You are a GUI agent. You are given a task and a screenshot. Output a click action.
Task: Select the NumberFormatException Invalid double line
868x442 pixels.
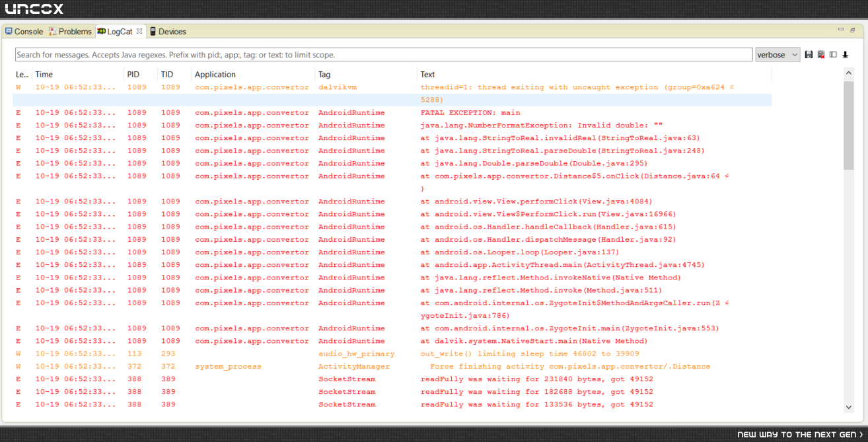pyautogui.click(x=392, y=126)
